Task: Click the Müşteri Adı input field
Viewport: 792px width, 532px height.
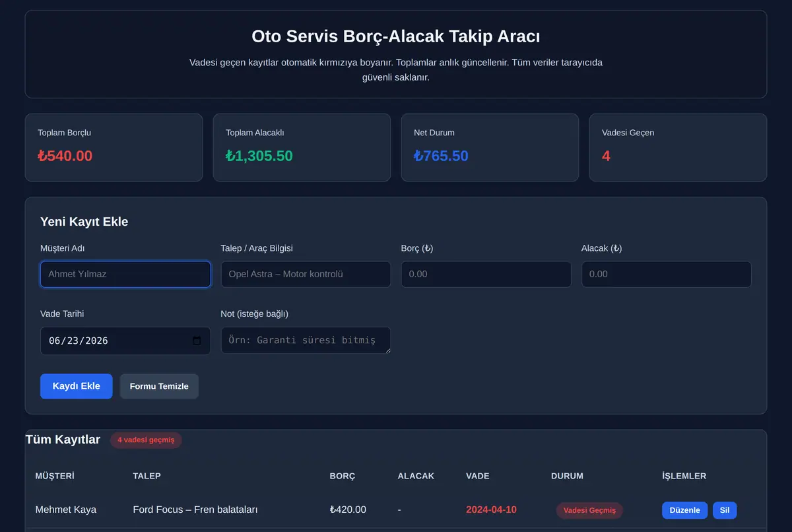Action: (x=125, y=274)
